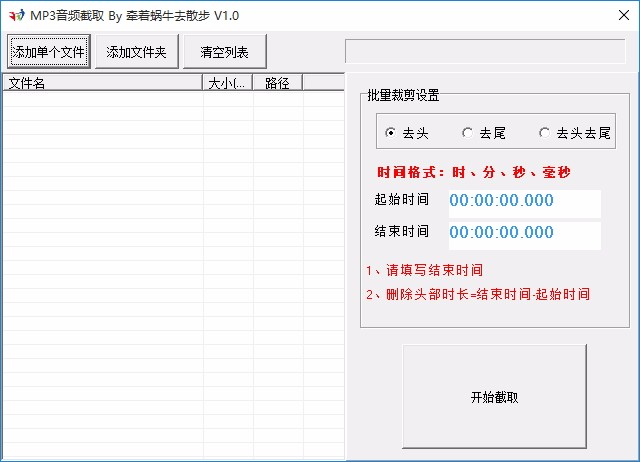Screen dimensions: 640x462
Task: Sort by 文件名 column header
Action: click(x=103, y=83)
